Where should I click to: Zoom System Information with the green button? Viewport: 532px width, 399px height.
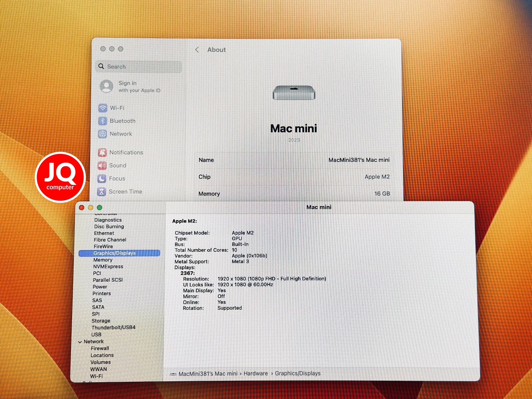(100, 207)
